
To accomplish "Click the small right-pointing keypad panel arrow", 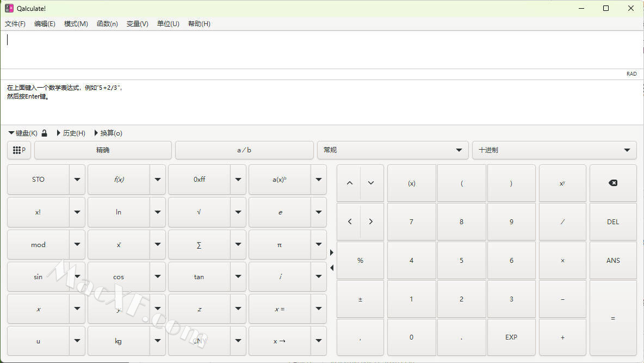I will (x=331, y=253).
